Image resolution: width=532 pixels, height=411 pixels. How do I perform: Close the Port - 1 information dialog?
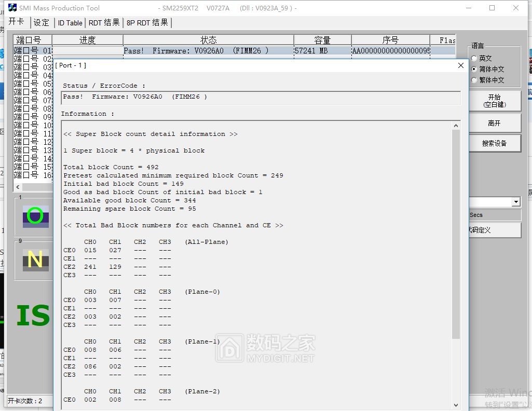pyautogui.click(x=460, y=65)
